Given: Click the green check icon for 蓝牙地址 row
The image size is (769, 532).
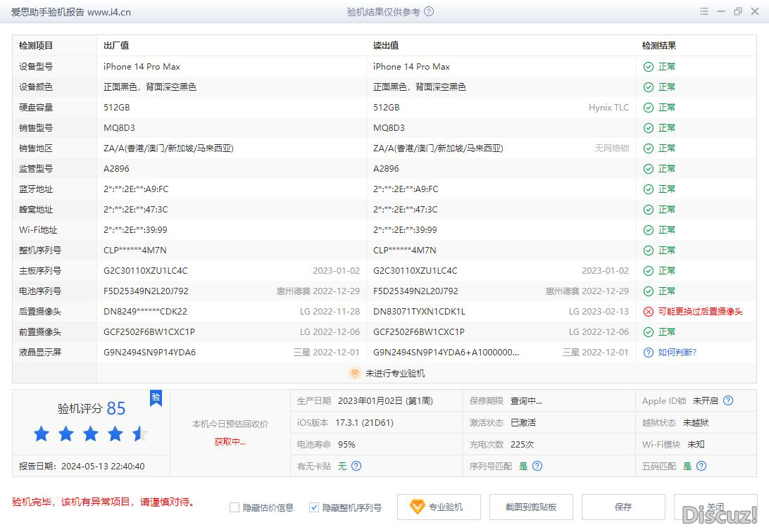Looking at the screenshot, I should 649,189.
